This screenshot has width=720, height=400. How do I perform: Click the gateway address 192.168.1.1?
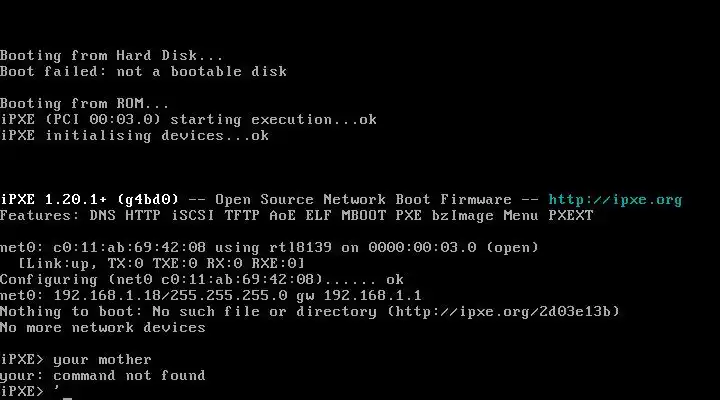coord(372,295)
